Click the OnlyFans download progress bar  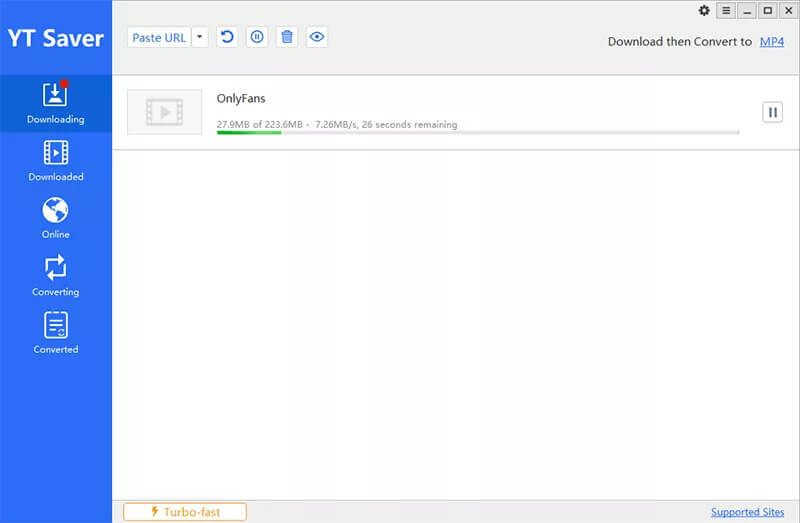477,132
